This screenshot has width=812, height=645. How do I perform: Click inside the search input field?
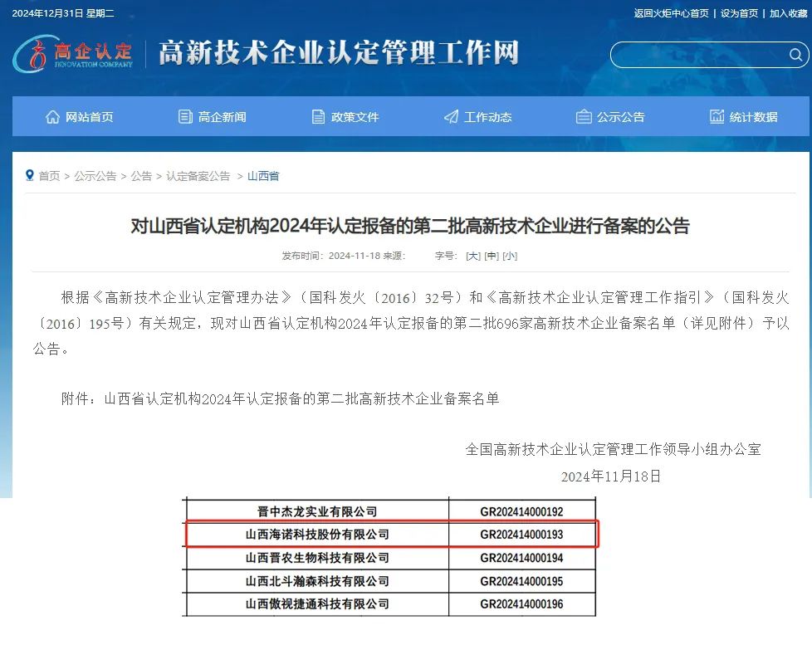(697, 56)
